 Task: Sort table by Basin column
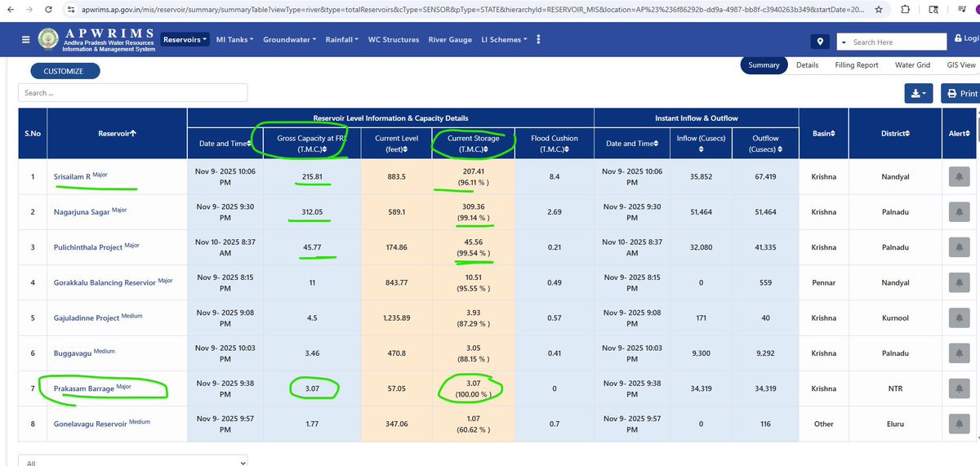point(824,132)
